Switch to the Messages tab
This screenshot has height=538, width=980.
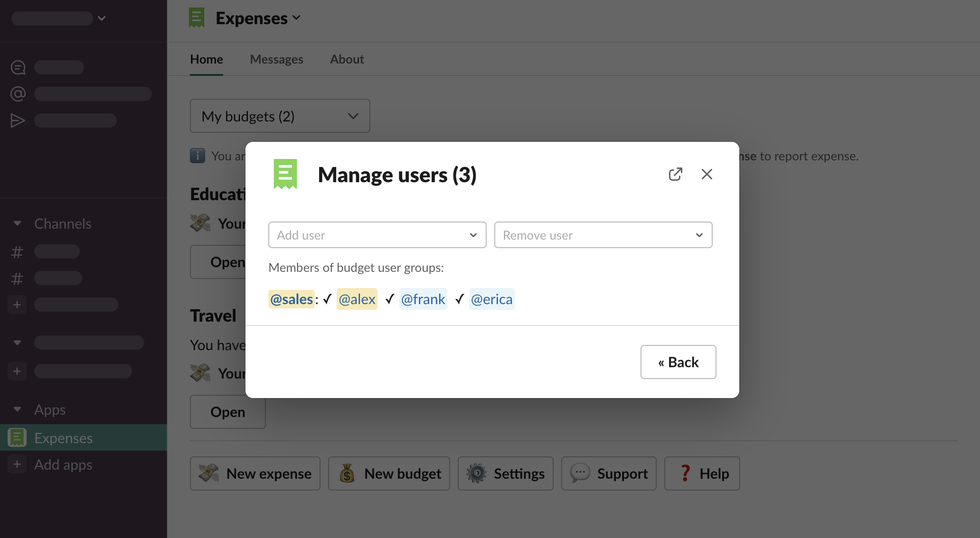[276, 59]
